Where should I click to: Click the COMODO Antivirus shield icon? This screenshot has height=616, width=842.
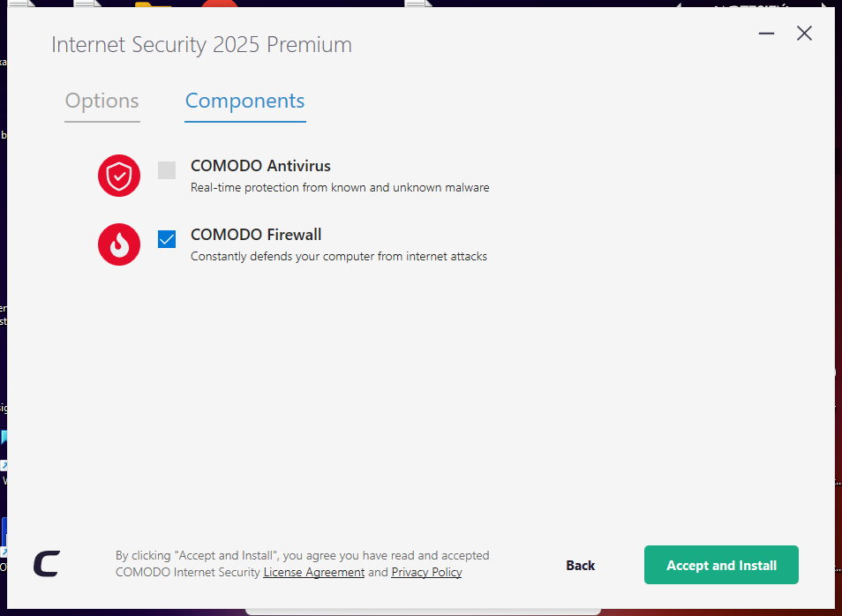119,176
